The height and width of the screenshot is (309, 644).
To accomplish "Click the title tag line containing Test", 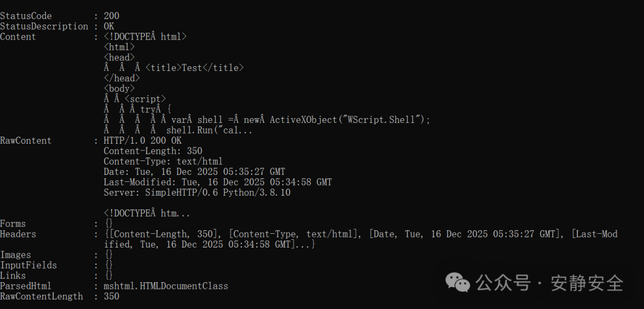I will click(194, 68).
